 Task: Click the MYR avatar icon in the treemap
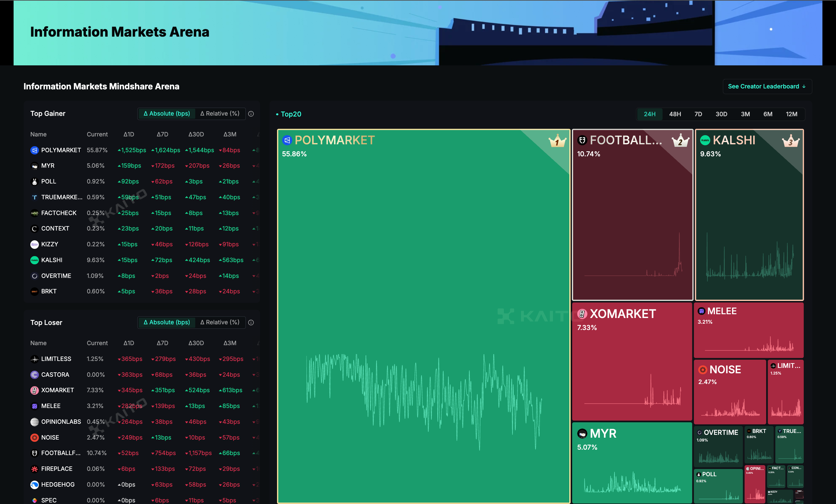pos(582,434)
